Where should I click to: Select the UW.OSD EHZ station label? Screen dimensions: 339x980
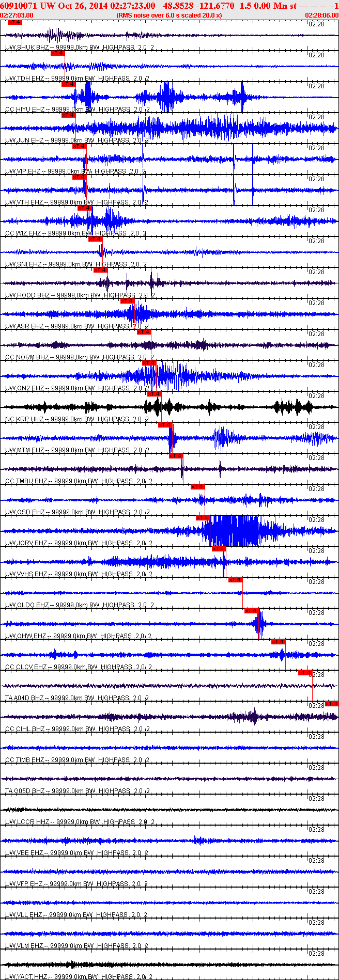point(26,512)
